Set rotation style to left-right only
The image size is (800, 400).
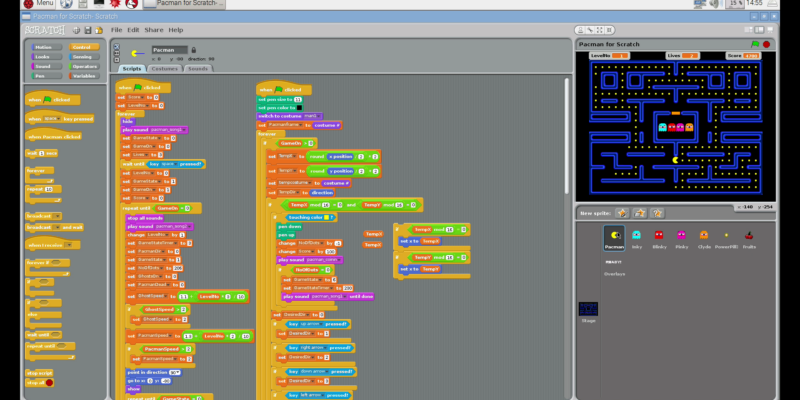[x=116, y=53]
